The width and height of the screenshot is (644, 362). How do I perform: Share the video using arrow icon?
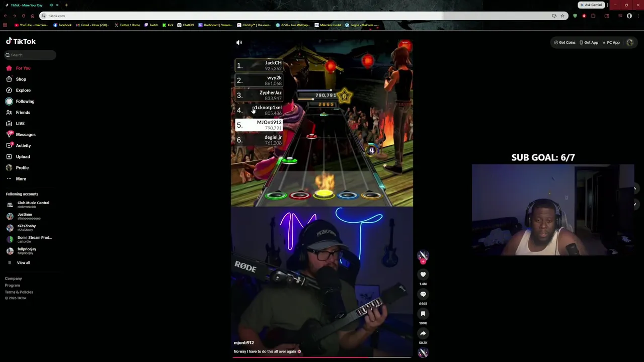423,333
